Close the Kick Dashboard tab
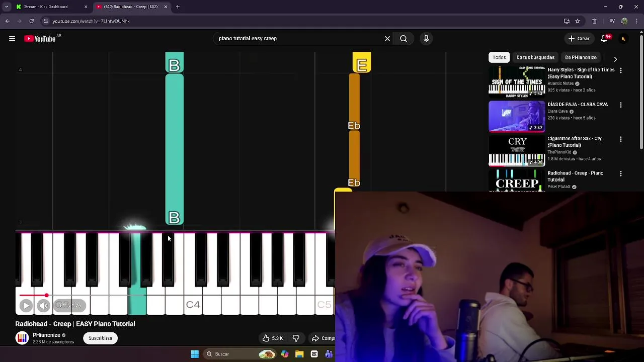This screenshot has width=644, height=362. [86, 7]
